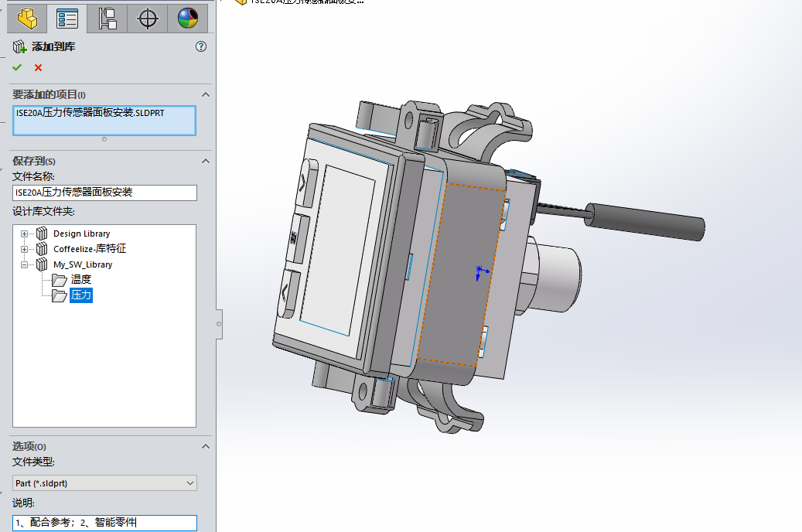Image resolution: width=802 pixels, height=532 pixels.
Task: Collapse the 要添加的项目 section
Action: pos(205,94)
